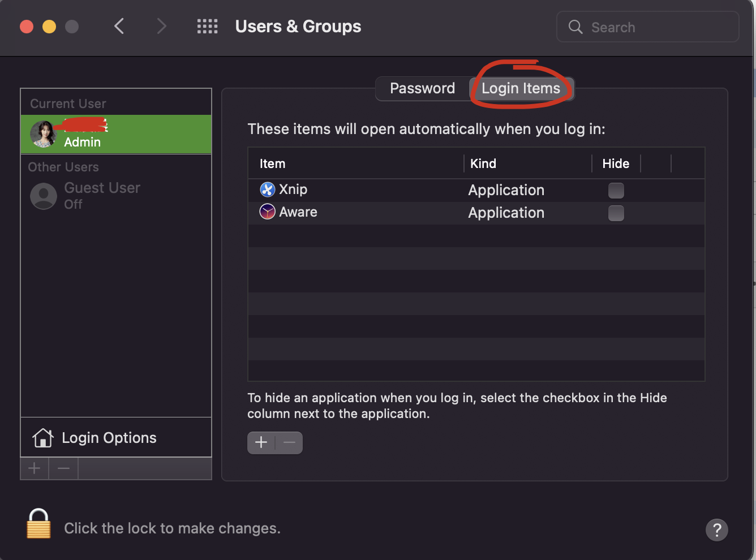Viewport: 756px width, 560px height.
Task: Remove selected login item with minus
Action: [289, 442]
